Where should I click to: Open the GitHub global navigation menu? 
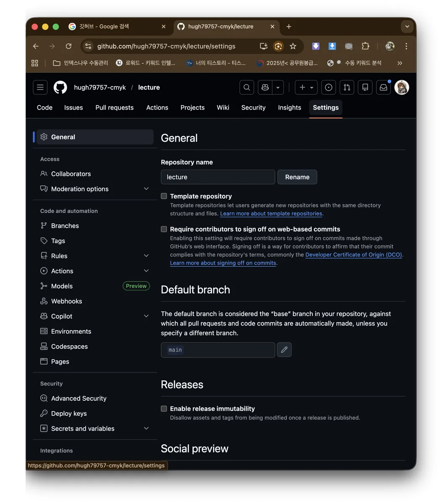click(x=40, y=87)
